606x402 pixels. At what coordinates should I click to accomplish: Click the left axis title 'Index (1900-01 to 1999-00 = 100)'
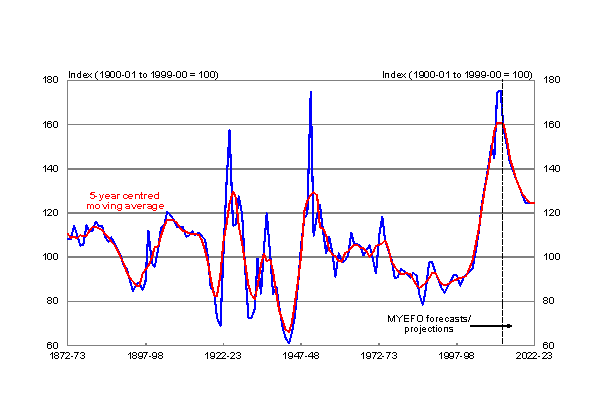point(143,75)
